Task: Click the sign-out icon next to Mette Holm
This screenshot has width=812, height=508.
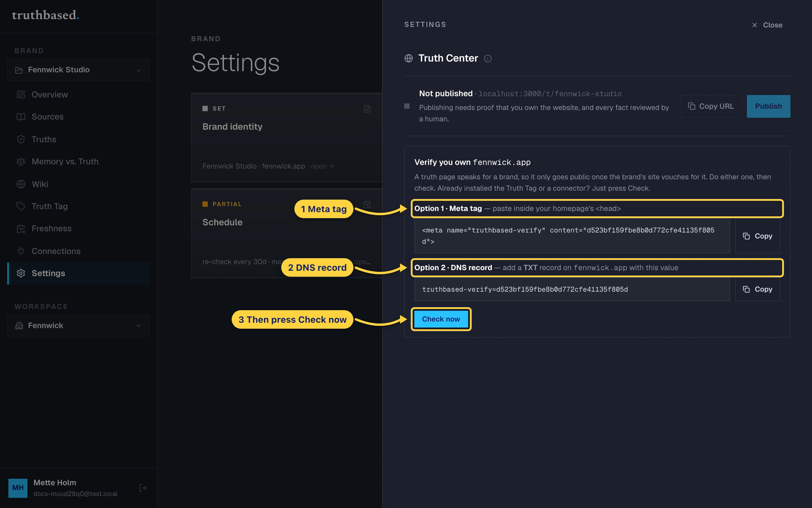Action: 143,488
